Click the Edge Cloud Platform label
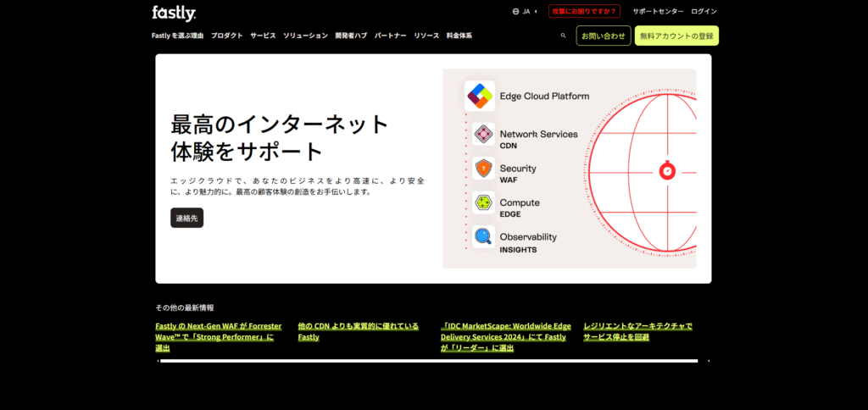 (x=544, y=96)
